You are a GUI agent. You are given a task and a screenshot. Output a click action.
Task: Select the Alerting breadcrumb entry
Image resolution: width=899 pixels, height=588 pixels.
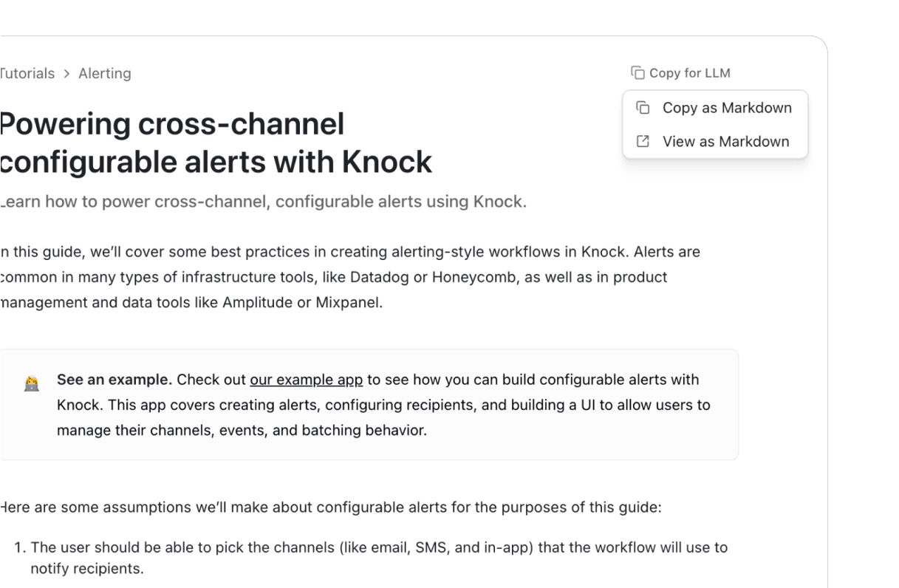click(x=104, y=73)
